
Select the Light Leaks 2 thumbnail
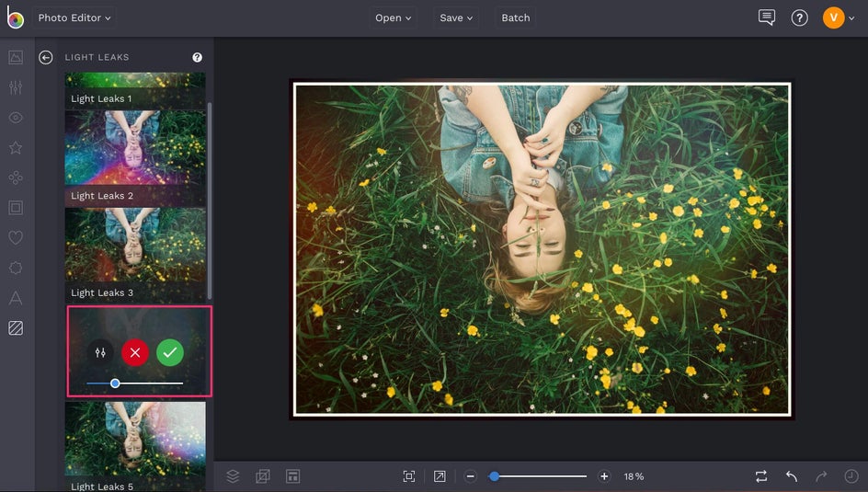coord(135,156)
